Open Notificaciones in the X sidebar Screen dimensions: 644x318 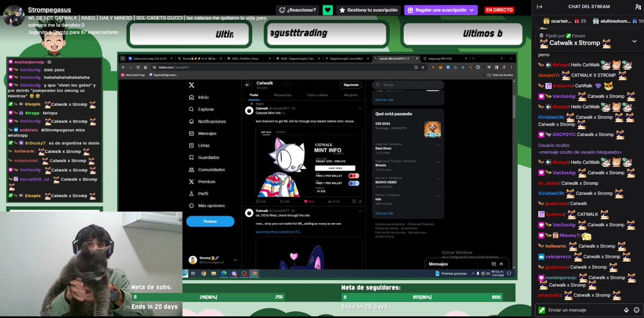[x=207, y=121]
